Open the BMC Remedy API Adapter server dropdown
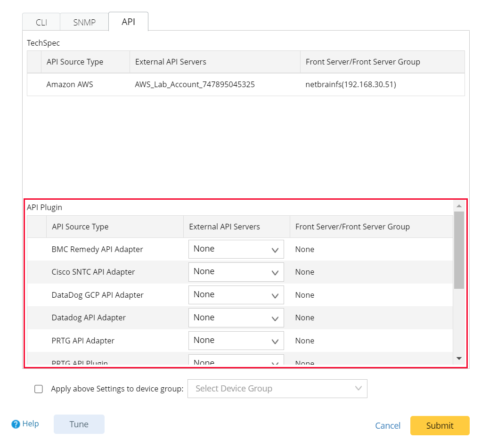The height and width of the screenshot is (448, 481). 236,249
